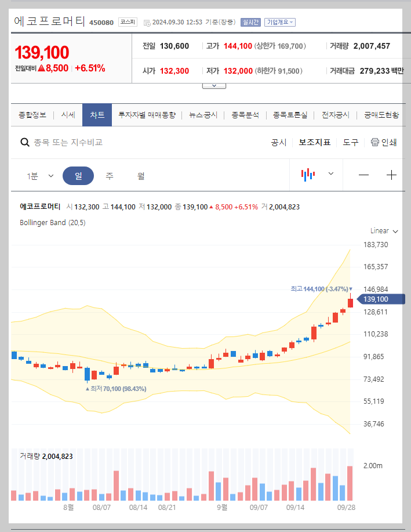Open 보조지표 indicator settings
Screen dimensions: 411x532
click(x=314, y=142)
